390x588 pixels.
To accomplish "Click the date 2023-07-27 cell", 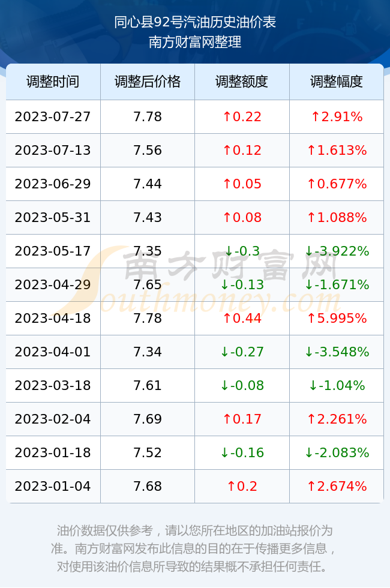I will coord(53,116).
